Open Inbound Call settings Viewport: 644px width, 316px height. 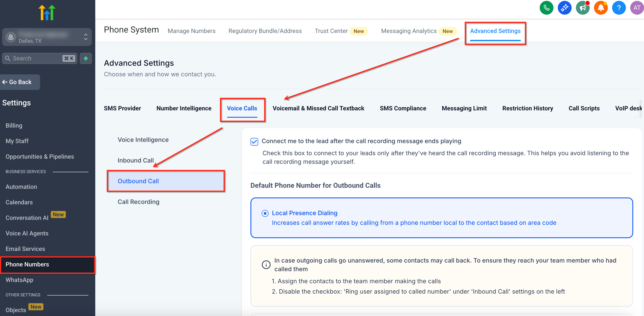(136, 160)
